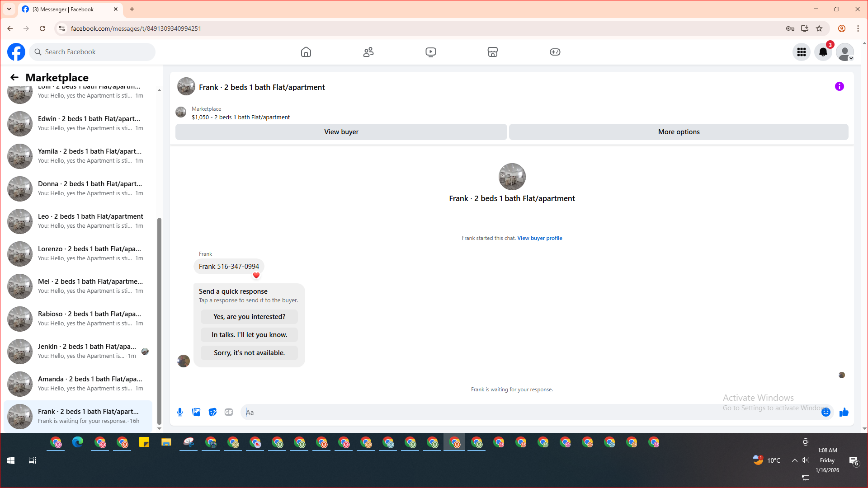Viewport: 868px width, 488px height.
Task: Send quick response "Sorry, it's not available."
Action: pyautogui.click(x=249, y=353)
